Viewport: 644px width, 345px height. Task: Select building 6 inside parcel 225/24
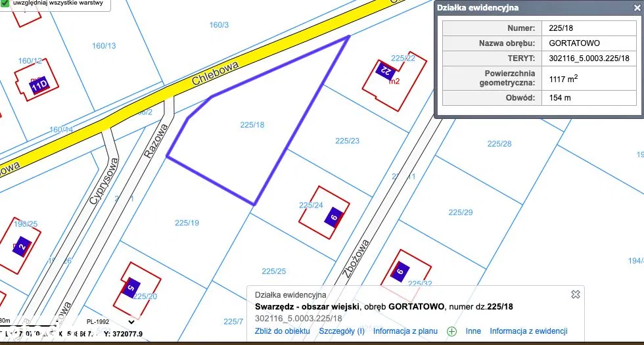tap(333, 218)
